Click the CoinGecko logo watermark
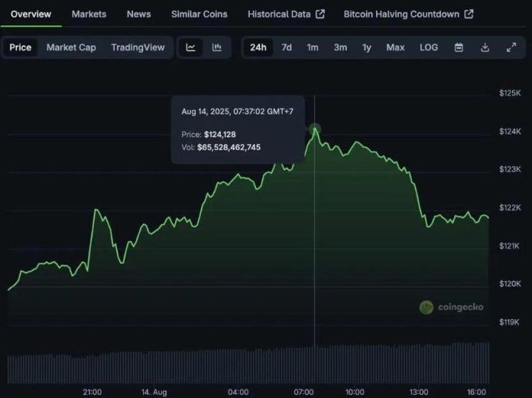 coord(451,307)
